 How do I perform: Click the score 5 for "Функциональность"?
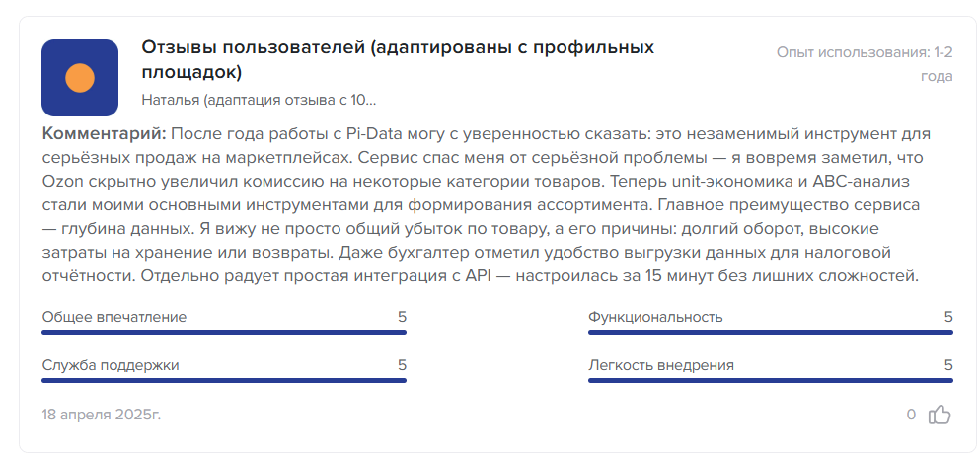click(x=947, y=317)
